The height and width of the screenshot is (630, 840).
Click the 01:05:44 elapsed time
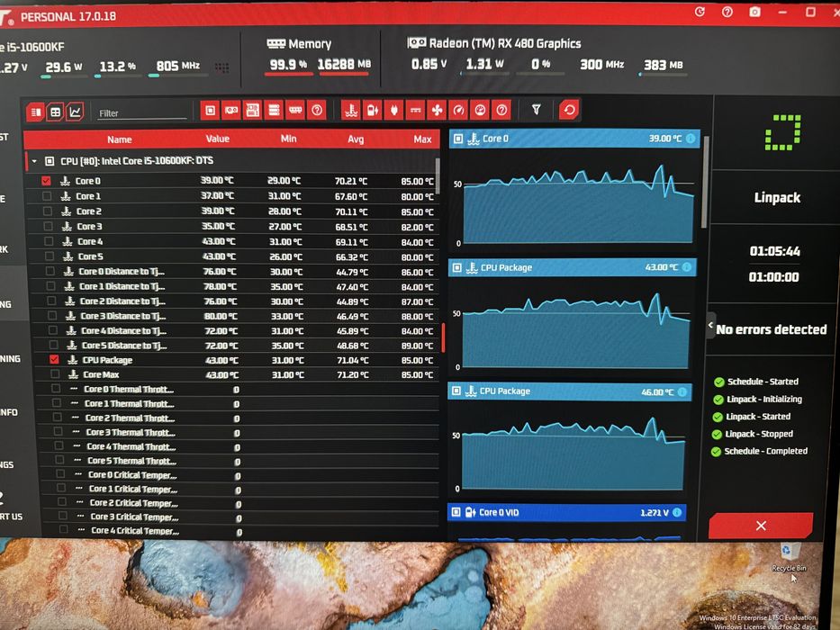click(x=774, y=251)
